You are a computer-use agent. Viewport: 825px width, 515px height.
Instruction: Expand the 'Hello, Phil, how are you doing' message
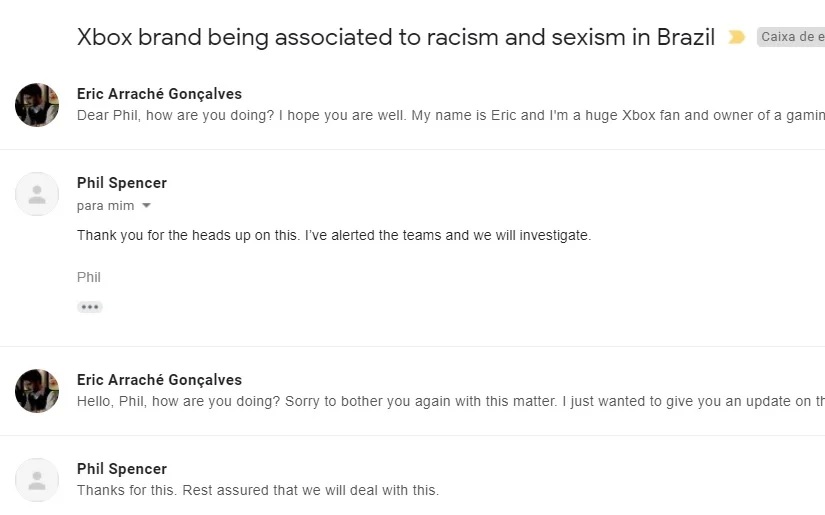(450, 402)
